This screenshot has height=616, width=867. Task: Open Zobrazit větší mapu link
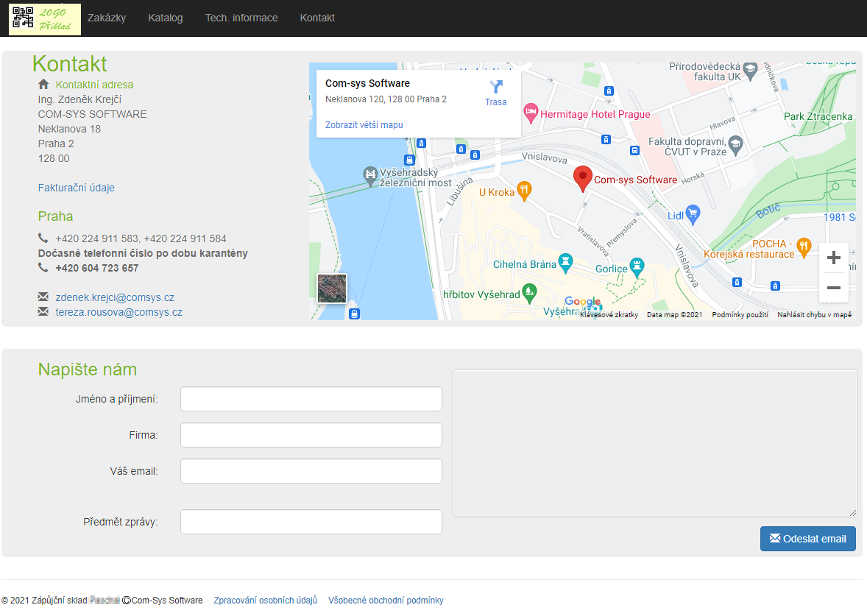364,125
